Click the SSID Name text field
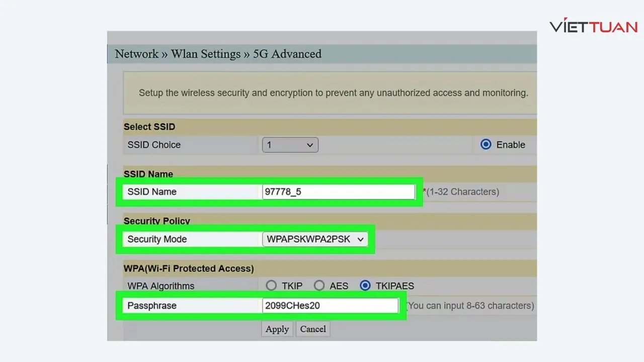This screenshot has height=362, width=644. (338, 192)
